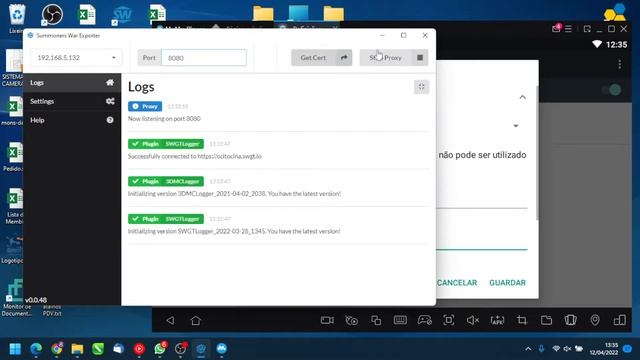Open File Explorer from the taskbar
This screenshot has width=640, height=360.
point(77,349)
